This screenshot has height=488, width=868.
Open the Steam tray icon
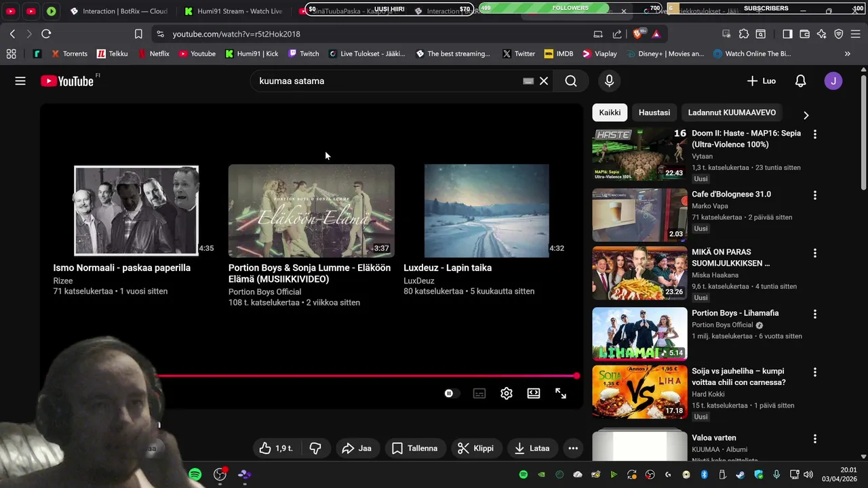tap(740, 474)
